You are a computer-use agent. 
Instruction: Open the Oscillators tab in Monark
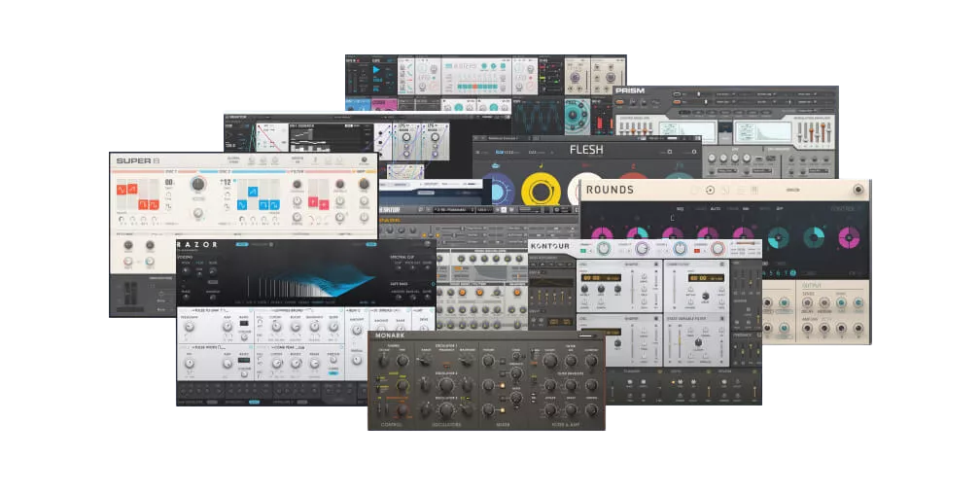(x=446, y=425)
